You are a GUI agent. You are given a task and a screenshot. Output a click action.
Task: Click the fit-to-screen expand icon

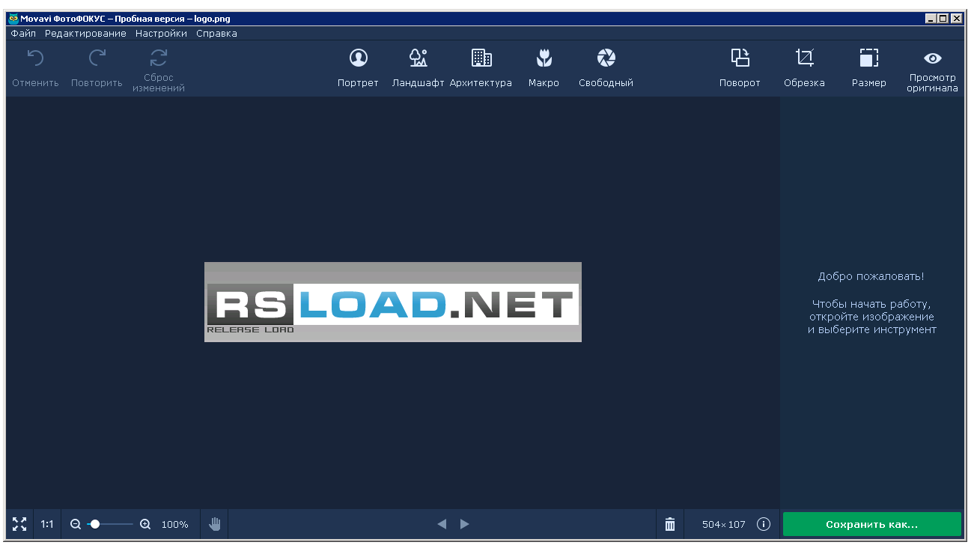coord(19,524)
